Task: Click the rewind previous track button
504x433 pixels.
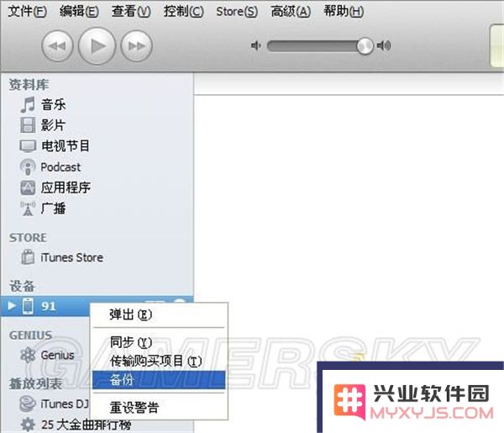Action: coord(57,46)
